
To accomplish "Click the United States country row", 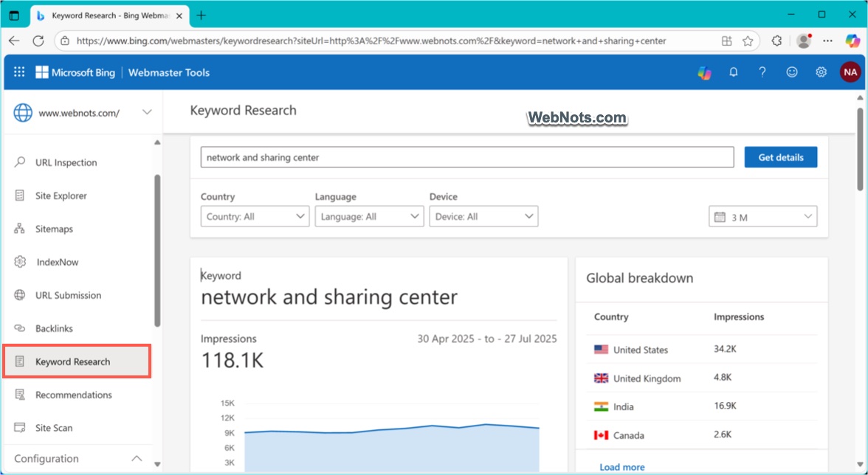I will click(x=701, y=350).
